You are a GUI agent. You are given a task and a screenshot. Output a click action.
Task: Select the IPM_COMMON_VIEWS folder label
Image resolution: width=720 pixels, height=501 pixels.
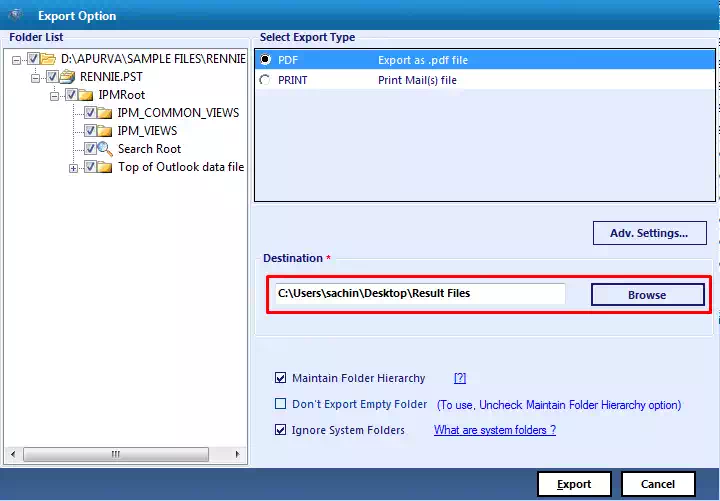(178, 113)
